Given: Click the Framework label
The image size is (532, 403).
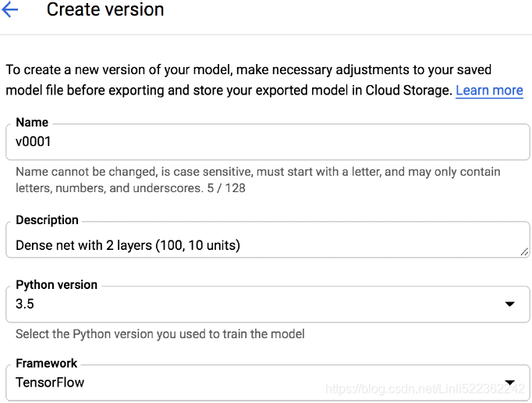Looking at the screenshot, I should coord(47,363).
